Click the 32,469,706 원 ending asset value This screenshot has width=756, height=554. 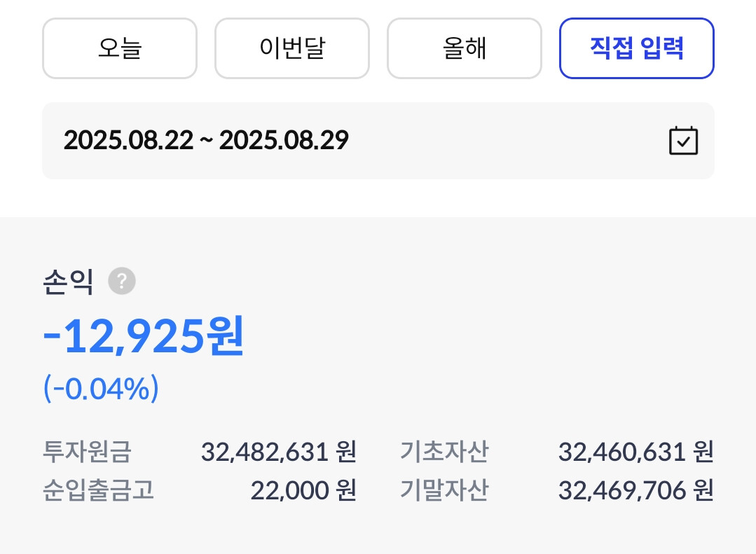coord(635,491)
